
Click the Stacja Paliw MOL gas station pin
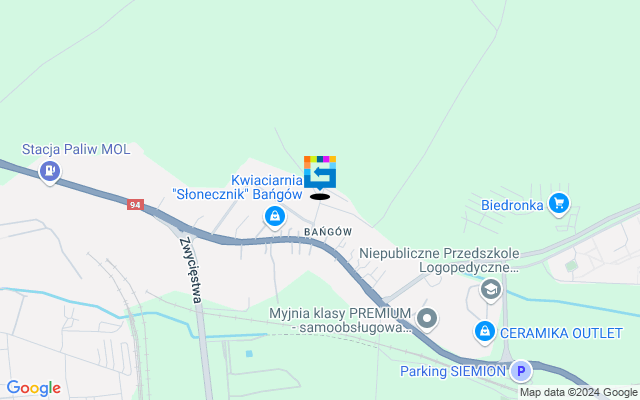(x=50, y=171)
